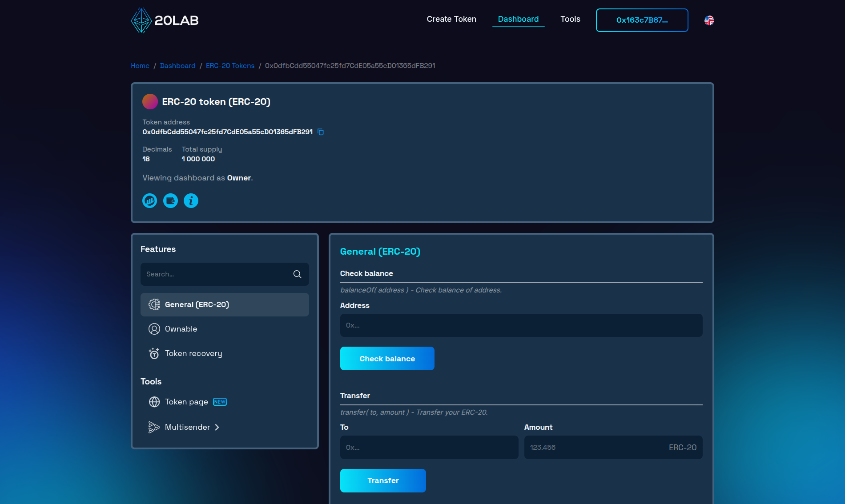Image resolution: width=845 pixels, height=504 pixels.
Task: Click the connected wallet 0x163c7B87 button
Action: coord(642,20)
